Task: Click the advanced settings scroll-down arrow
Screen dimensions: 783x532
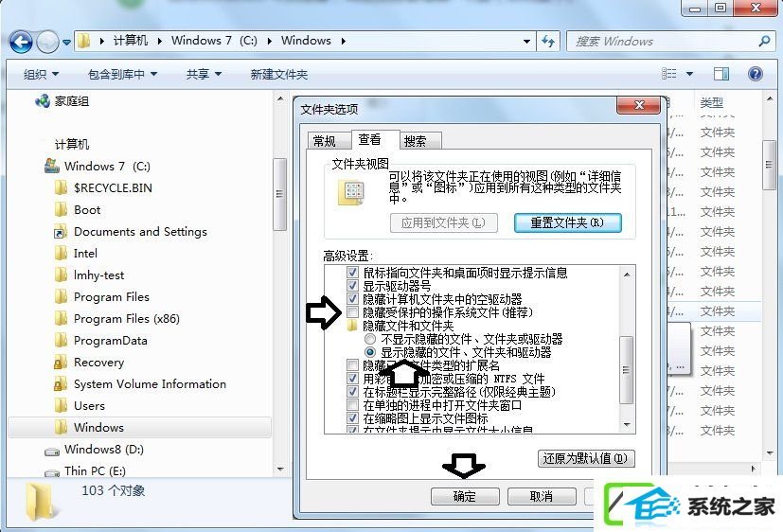Action: coord(627,425)
